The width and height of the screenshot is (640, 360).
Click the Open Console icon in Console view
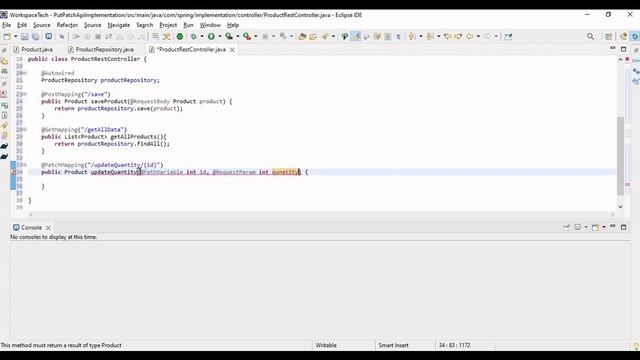[595, 227]
